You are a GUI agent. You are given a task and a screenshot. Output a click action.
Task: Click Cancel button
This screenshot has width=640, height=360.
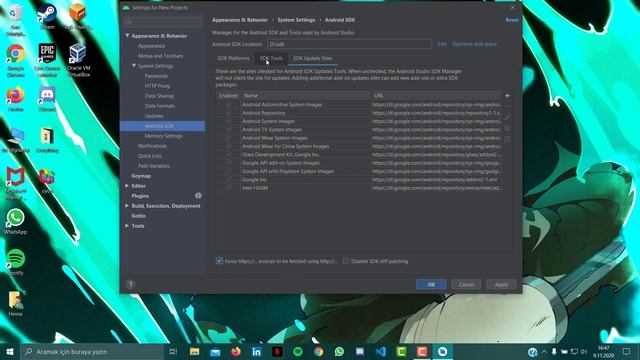click(466, 284)
